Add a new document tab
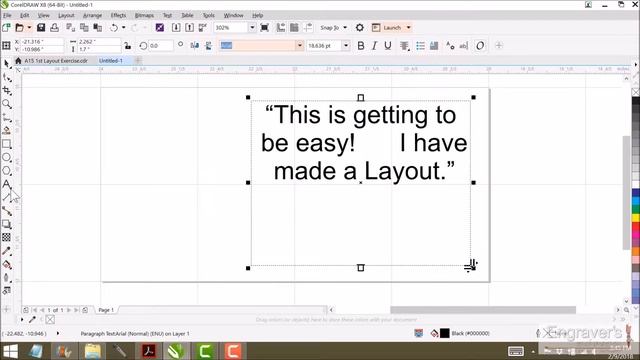 138,60
